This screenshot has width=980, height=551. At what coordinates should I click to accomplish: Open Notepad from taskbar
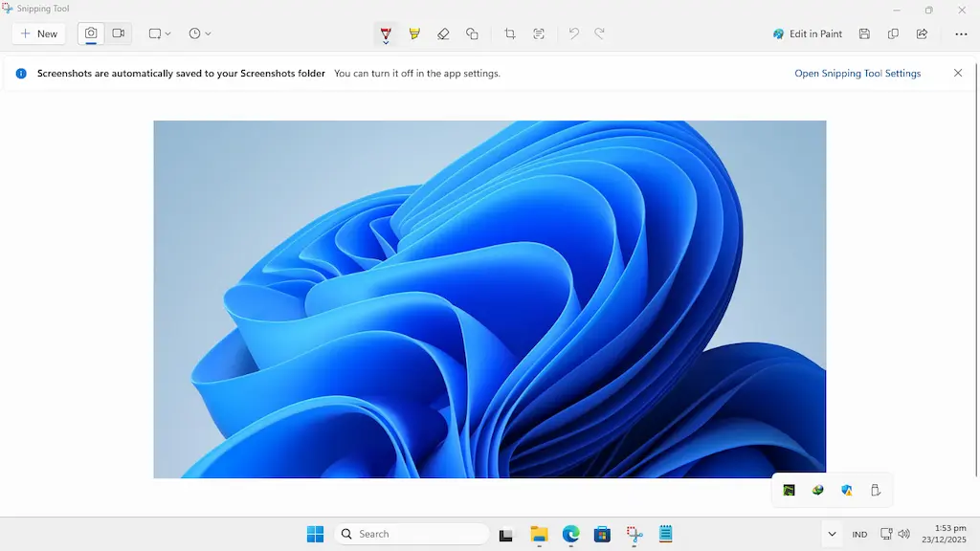tap(666, 534)
